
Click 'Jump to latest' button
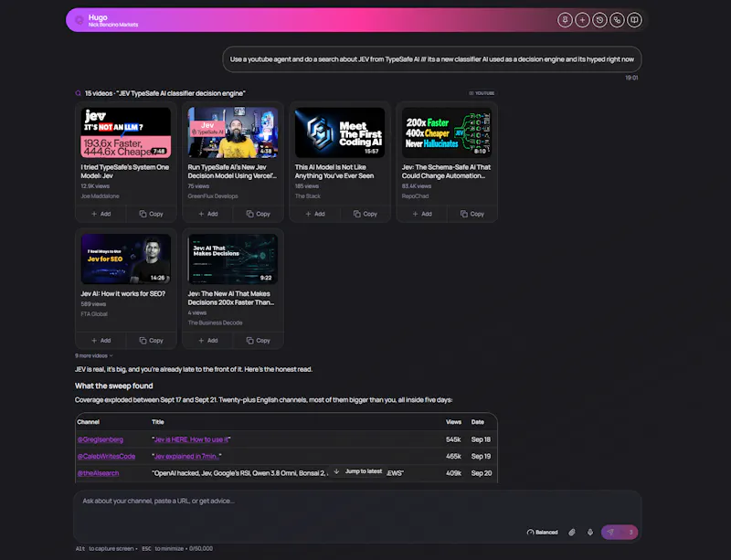coord(359,471)
